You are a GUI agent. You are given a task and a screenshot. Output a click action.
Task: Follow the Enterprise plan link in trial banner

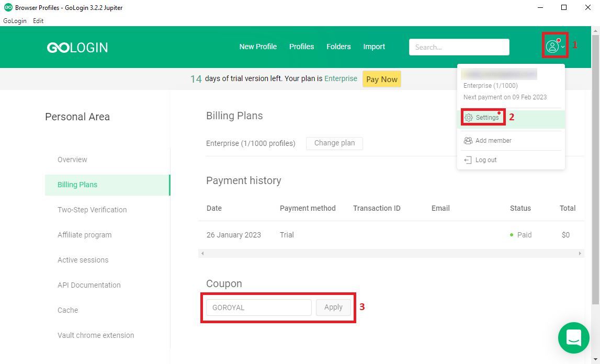point(341,78)
